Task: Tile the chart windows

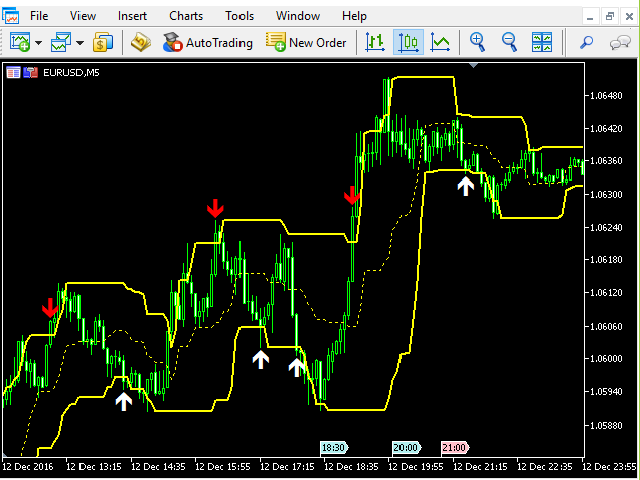Action: click(542, 42)
